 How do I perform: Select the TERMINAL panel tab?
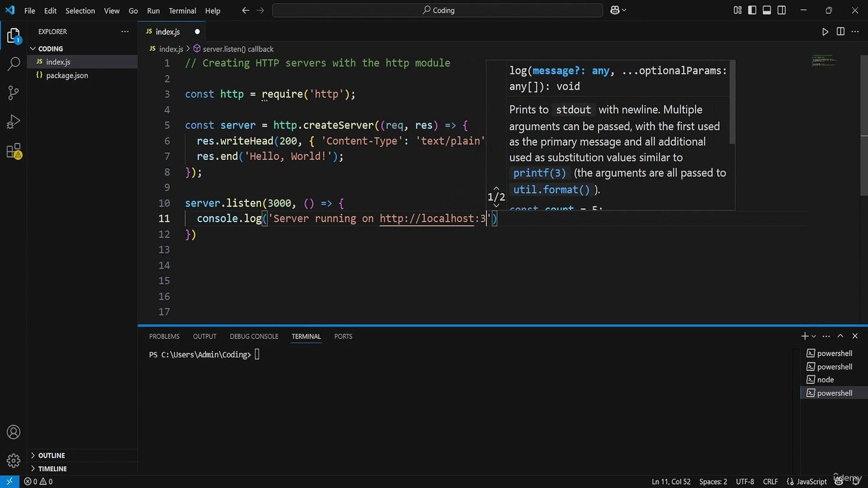click(x=306, y=336)
